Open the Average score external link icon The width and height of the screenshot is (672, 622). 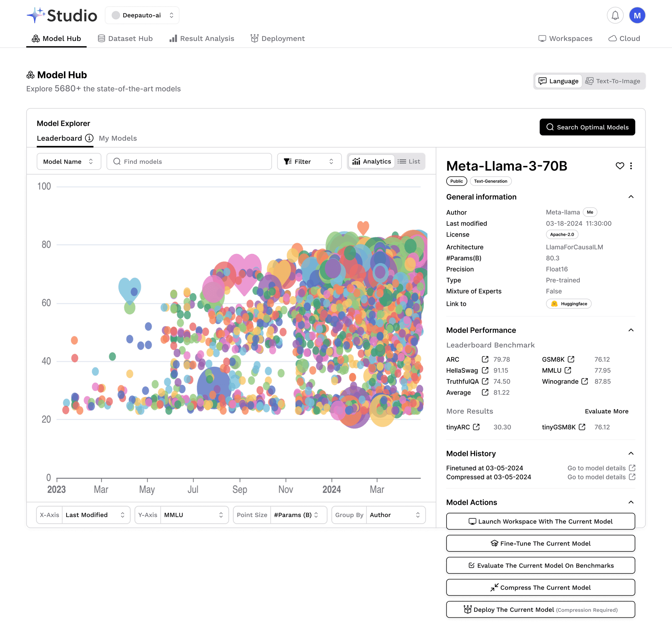tap(485, 392)
